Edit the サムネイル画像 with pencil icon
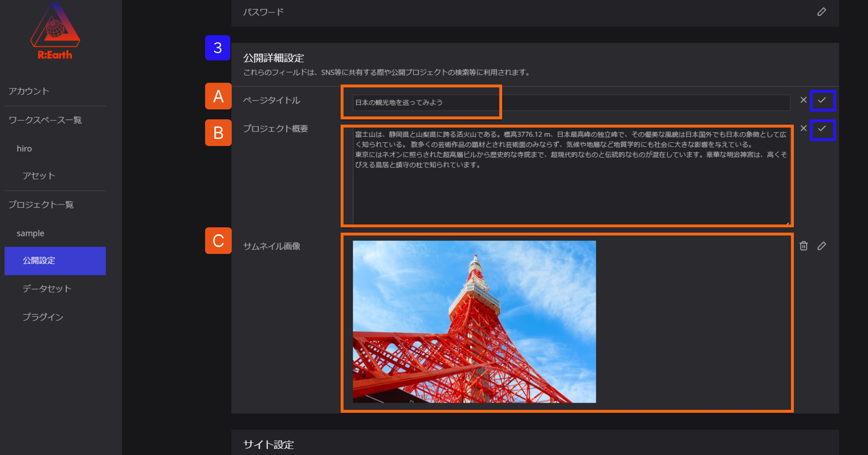Viewport: 868px width, 455px height. coord(822,246)
